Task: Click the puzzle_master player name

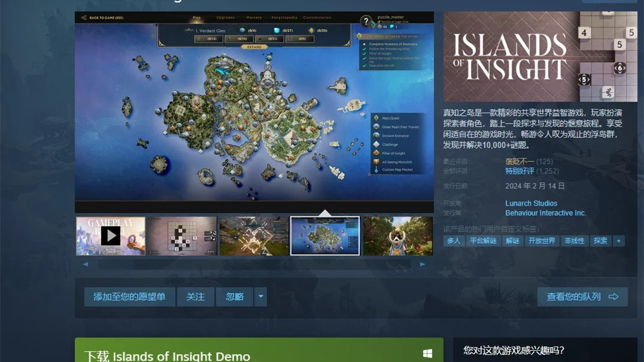Action: 391,17
